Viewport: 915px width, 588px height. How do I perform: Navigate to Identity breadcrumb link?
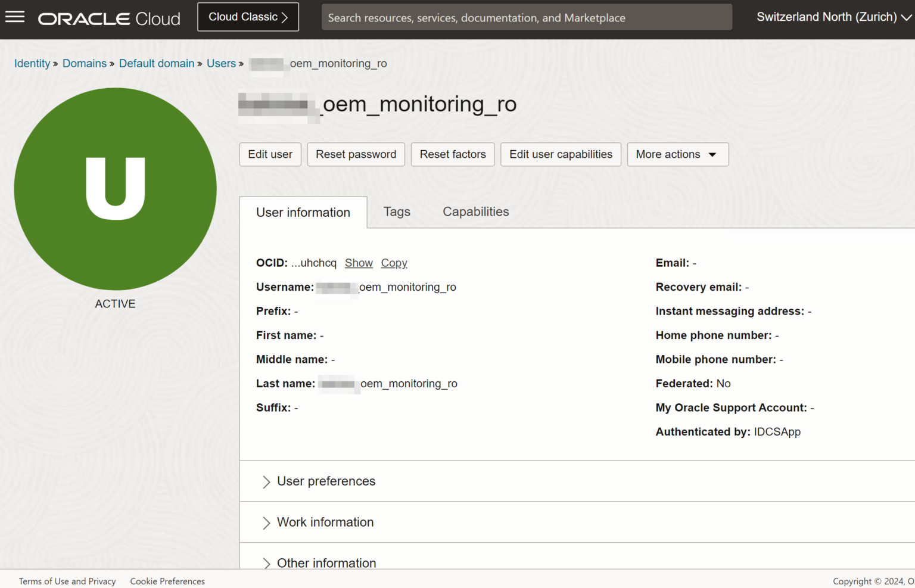coord(32,64)
